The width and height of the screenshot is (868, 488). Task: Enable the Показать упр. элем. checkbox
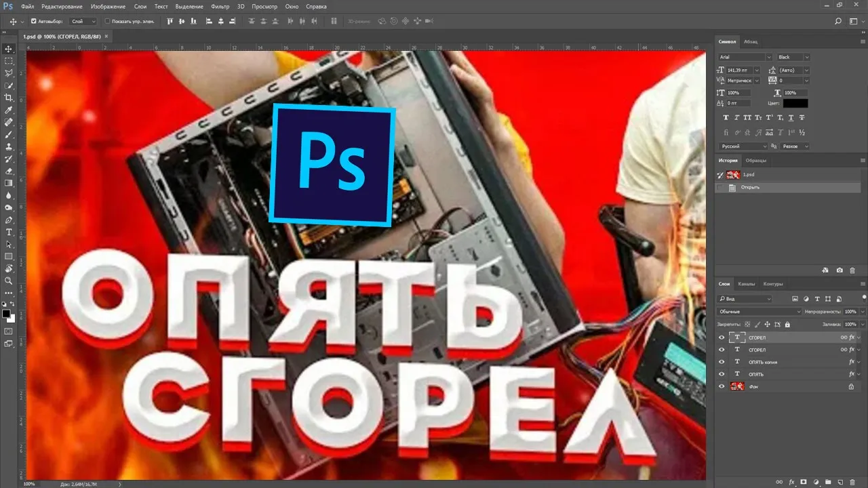point(108,21)
